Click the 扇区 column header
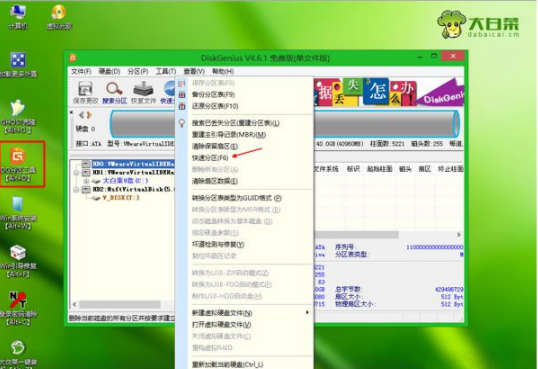 pyautogui.click(x=425, y=169)
